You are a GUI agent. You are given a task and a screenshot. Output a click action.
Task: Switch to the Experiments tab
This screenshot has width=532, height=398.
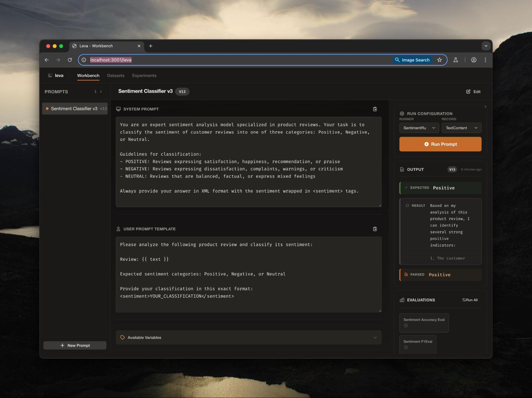(x=144, y=76)
